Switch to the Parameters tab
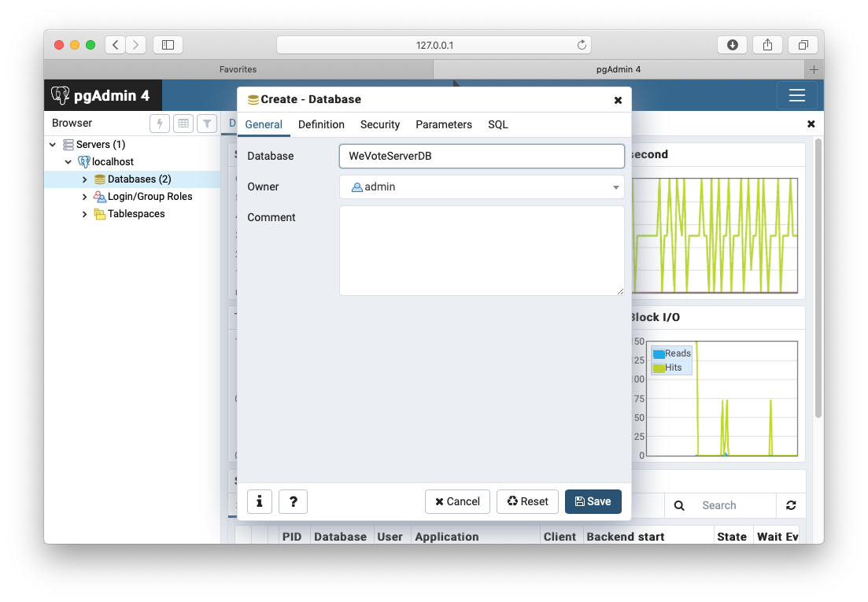 pyautogui.click(x=443, y=124)
